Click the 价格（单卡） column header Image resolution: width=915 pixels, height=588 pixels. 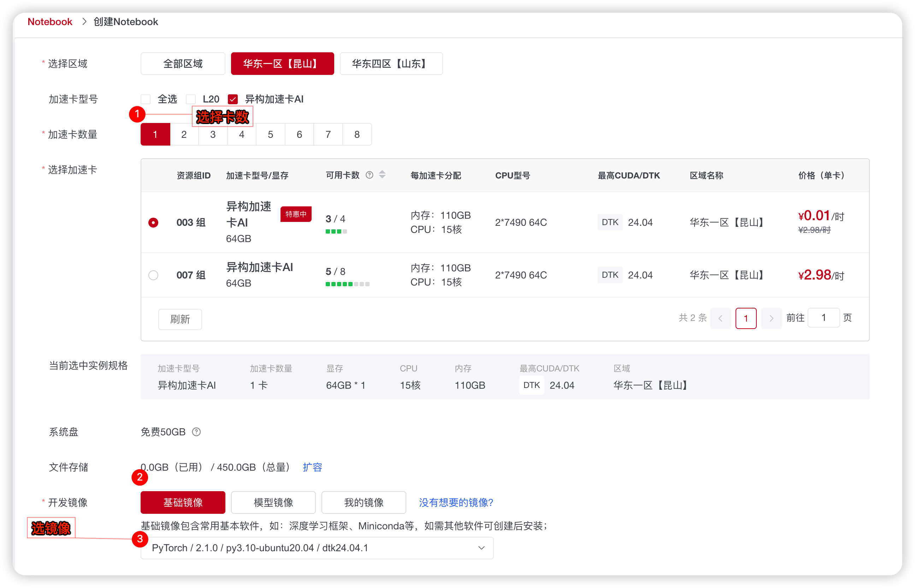[x=823, y=175]
